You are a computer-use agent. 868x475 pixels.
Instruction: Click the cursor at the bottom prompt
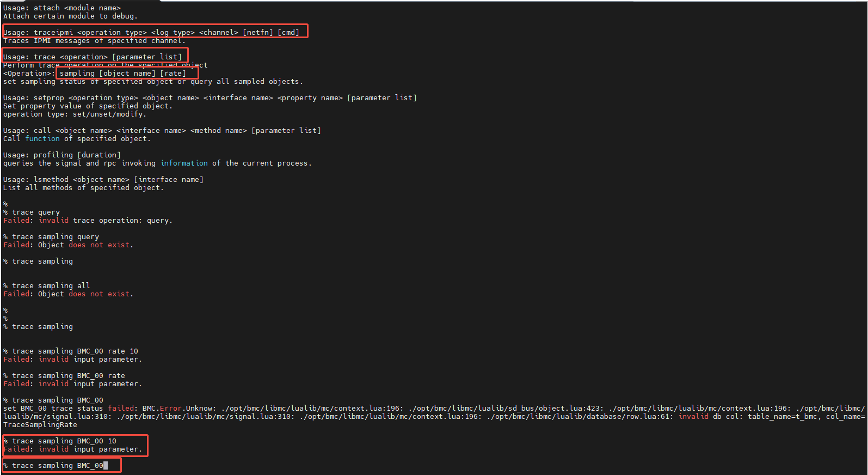[106, 466]
